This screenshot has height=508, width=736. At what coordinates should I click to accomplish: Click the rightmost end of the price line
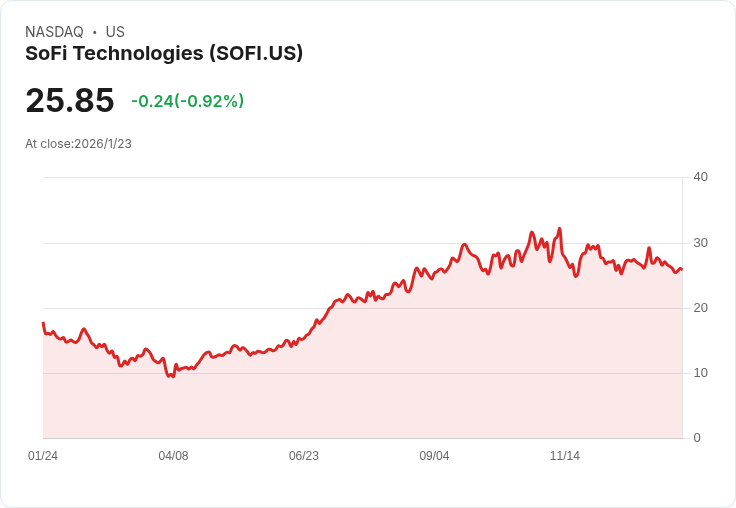click(681, 269)
